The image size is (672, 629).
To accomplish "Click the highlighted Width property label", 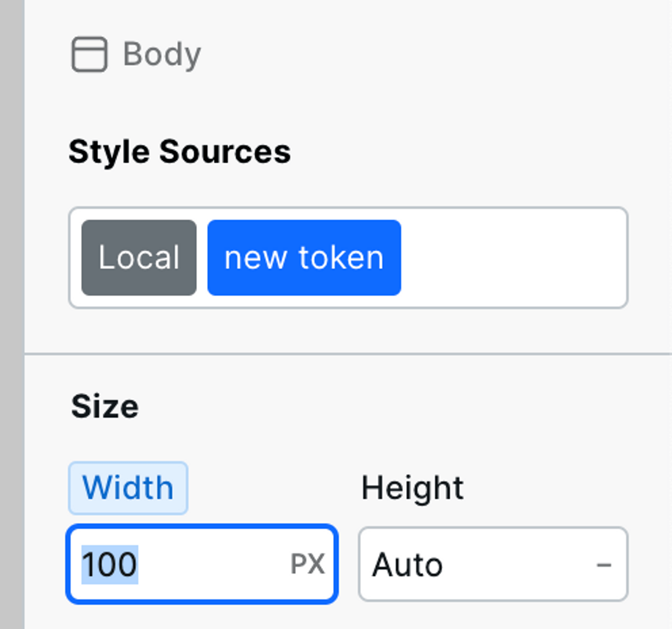I will tap(128, 488).
